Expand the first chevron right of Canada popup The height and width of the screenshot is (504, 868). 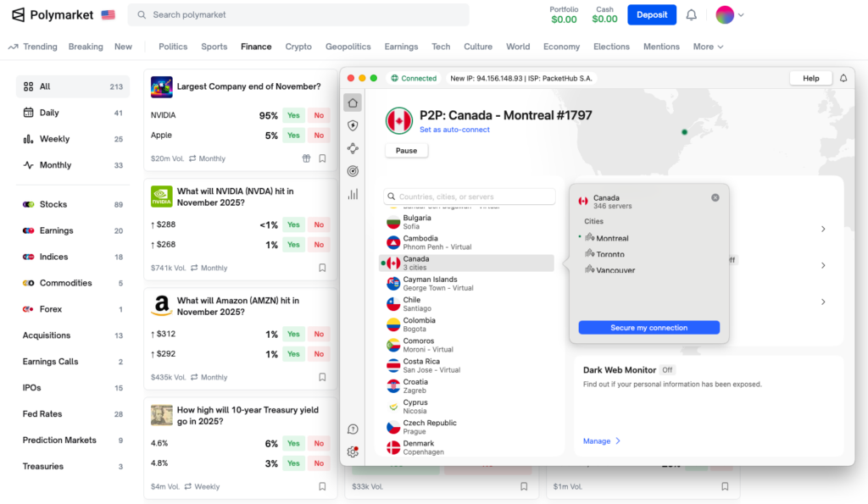(823, 229)
